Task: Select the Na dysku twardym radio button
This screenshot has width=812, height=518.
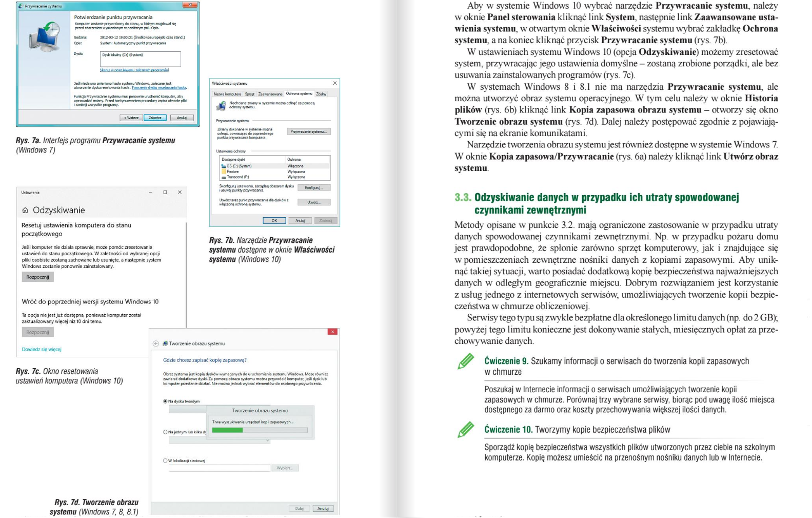Action: (x=165, y=401)
